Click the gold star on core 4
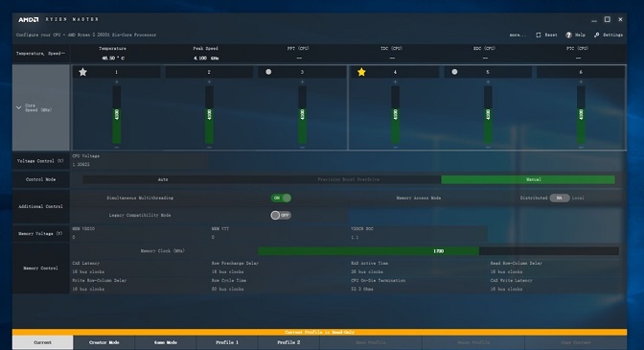This screenshot has width=644, height=350. point(361,72)
